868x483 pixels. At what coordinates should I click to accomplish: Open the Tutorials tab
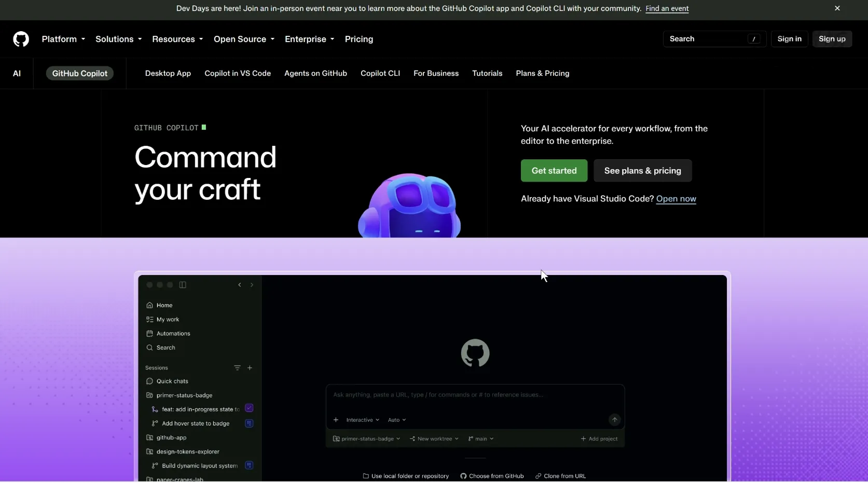coord(487,74)
